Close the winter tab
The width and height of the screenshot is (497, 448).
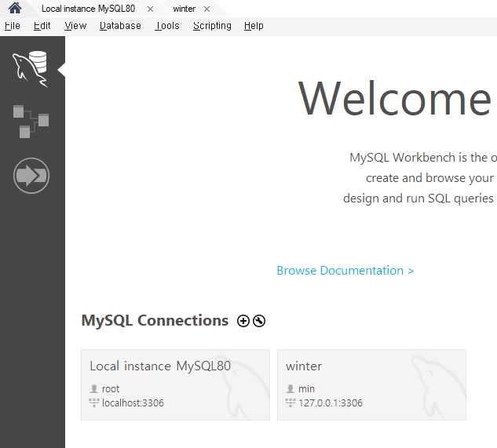tap(206, 9)
